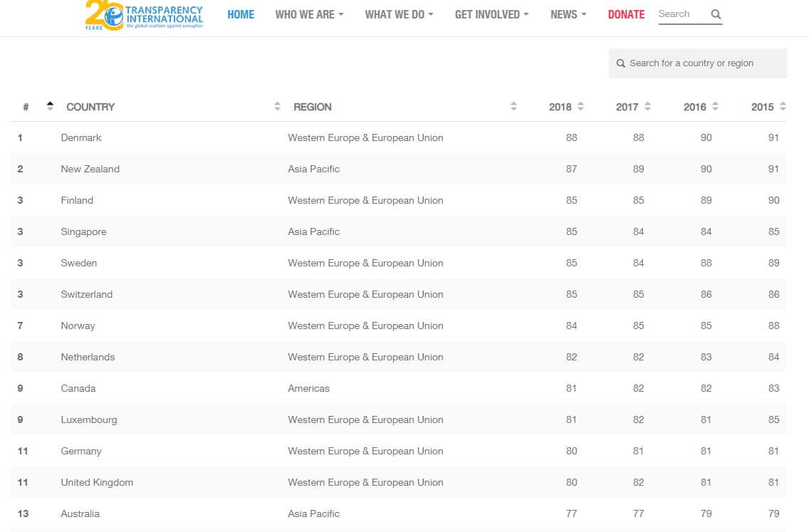
Task: Select the Germany country name
Action: tap(81, 451)
